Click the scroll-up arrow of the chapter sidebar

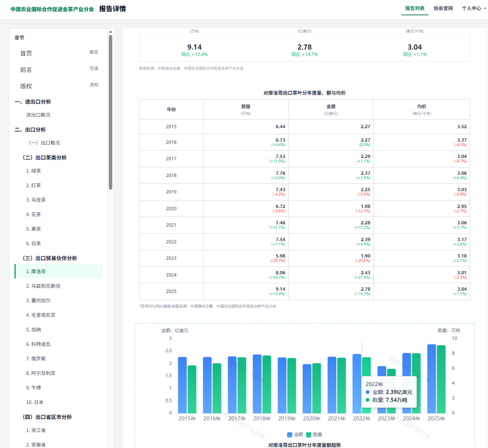point(111,32)
